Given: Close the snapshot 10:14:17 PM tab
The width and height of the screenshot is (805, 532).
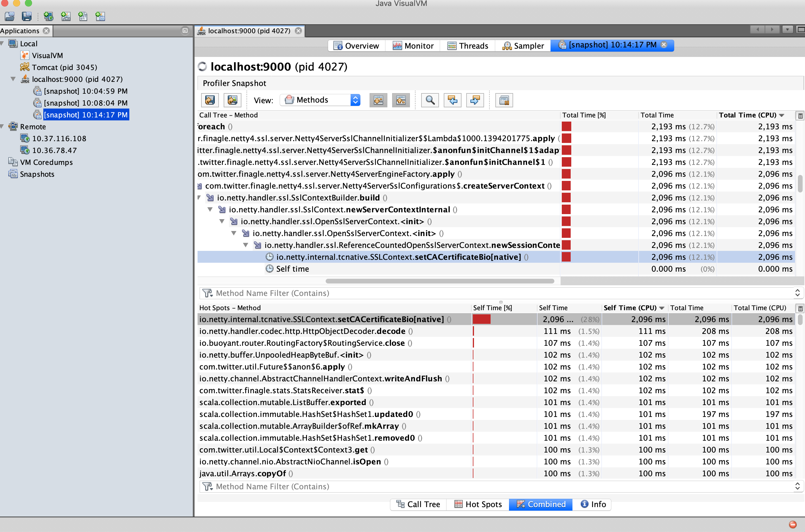Looking at the screenshot, I should point(664,44).
